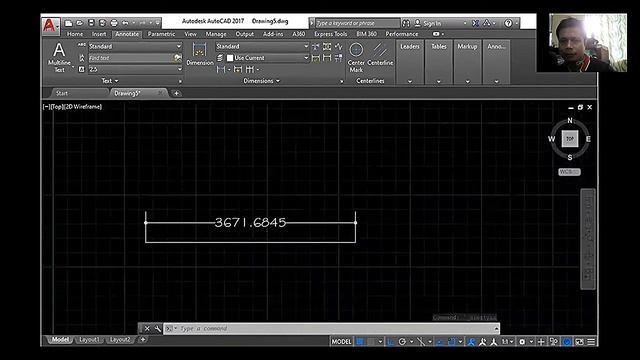Select the Centerline tool
The width and height of the screenshot is (640, 360).
tap(380, 54)
